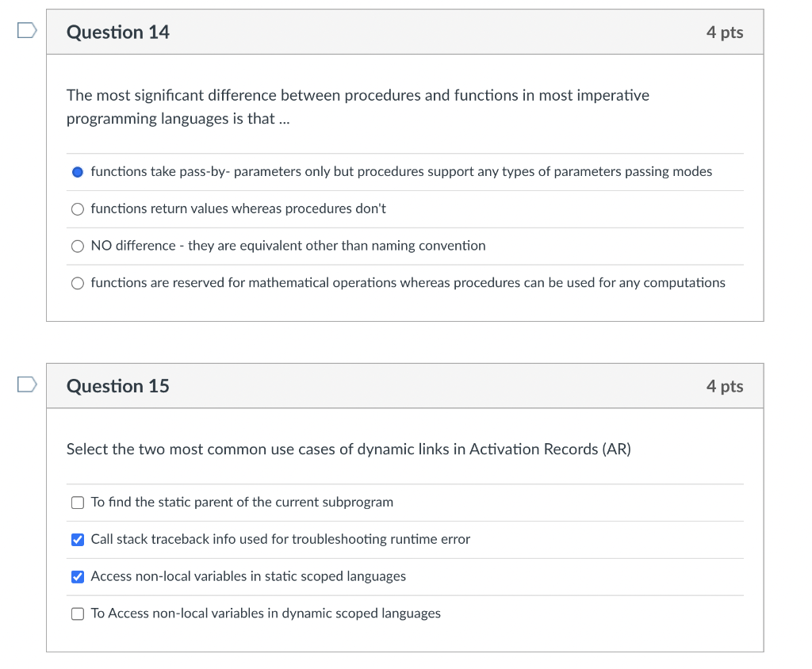Flag Question 14 with the bookmark icon

click(27, 31)
